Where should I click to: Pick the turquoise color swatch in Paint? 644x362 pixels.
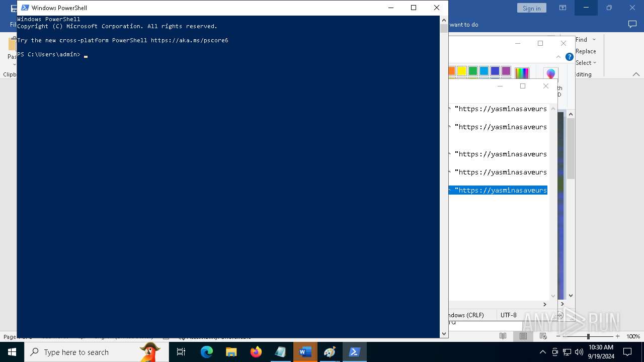pyautogui.click(x=484, y=71)
